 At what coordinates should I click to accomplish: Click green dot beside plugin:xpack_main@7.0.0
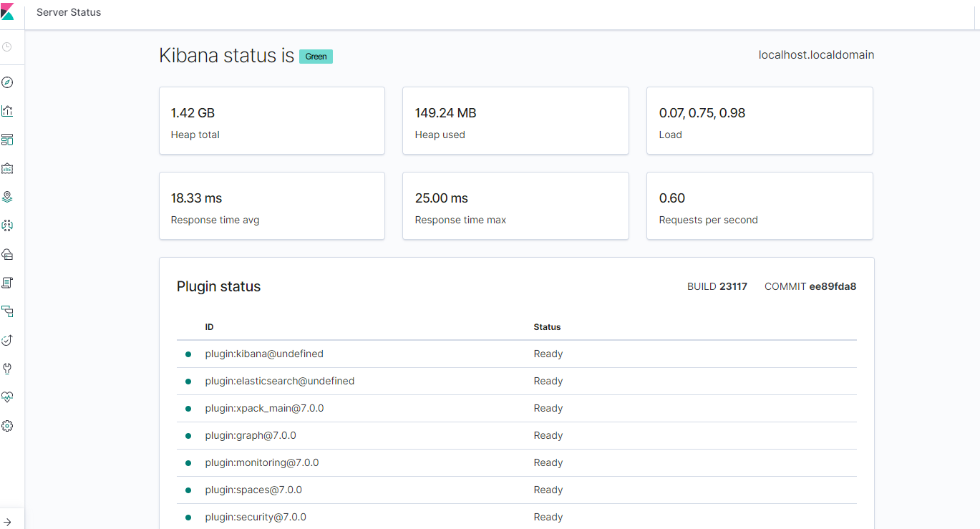(188, 408)
